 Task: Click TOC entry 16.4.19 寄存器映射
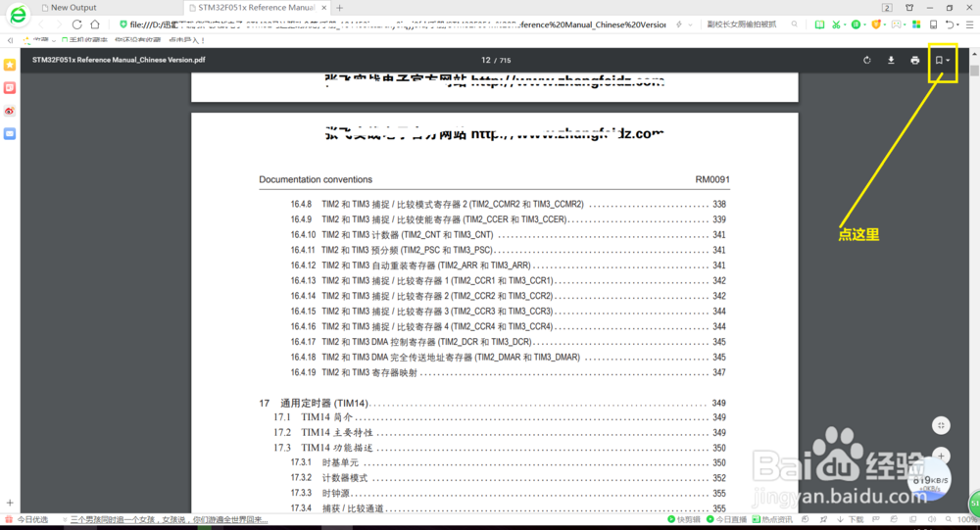click(x=508, y=372)
